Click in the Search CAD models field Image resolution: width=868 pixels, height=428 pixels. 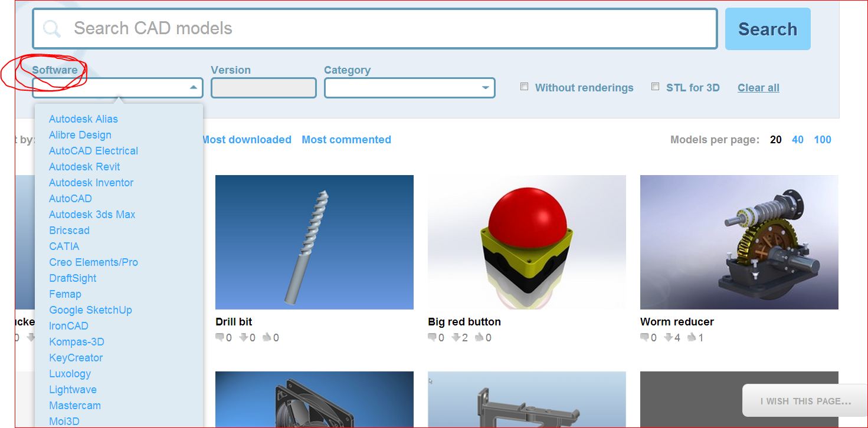pos(375,28)
